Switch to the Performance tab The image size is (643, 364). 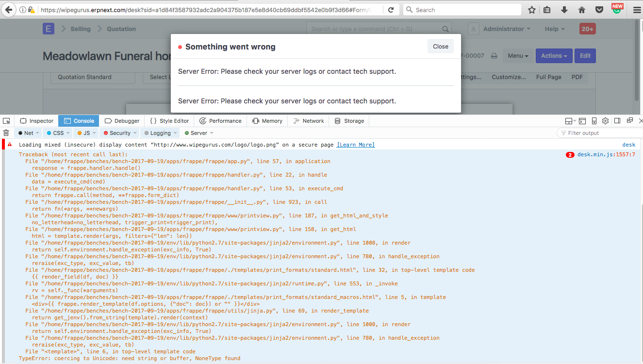[220, 121]
